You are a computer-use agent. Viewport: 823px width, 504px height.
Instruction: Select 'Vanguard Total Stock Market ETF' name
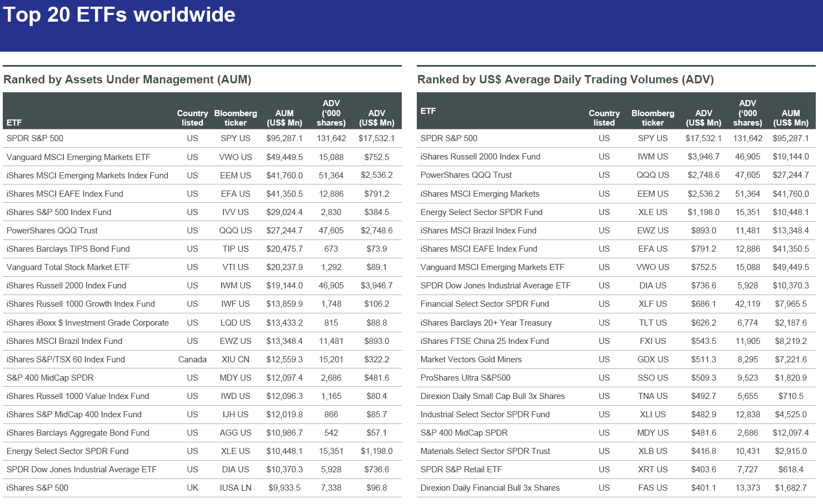68,267
